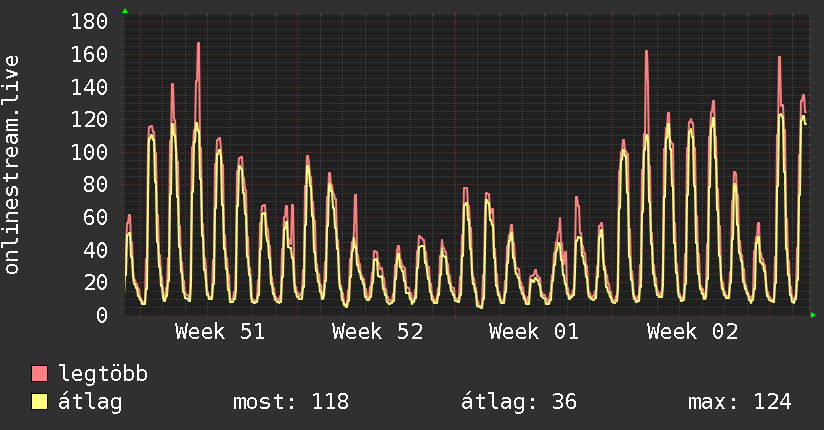Click the pink legtöbb legend swatch
Screen dimensions: 824x430
(x=39, y=373)
